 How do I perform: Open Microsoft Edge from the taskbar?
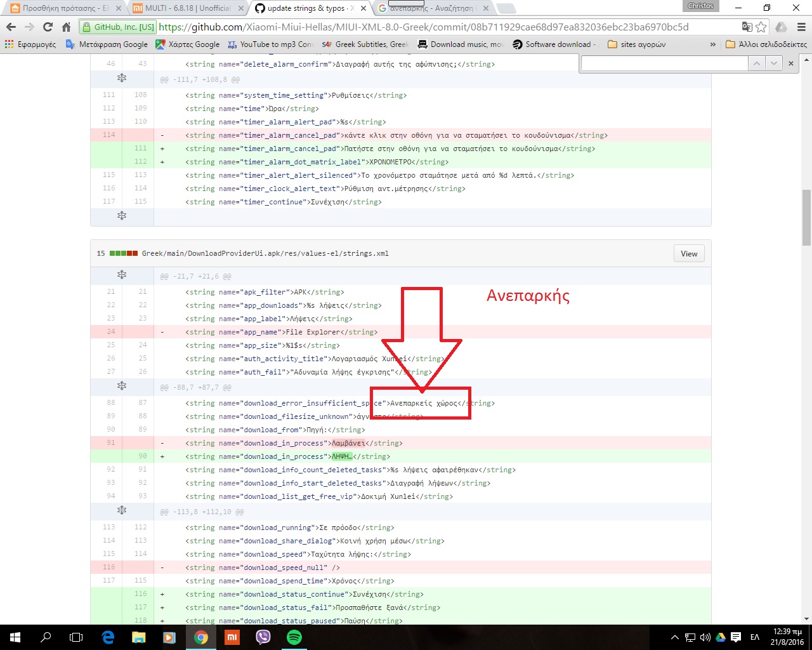point(108,637)
